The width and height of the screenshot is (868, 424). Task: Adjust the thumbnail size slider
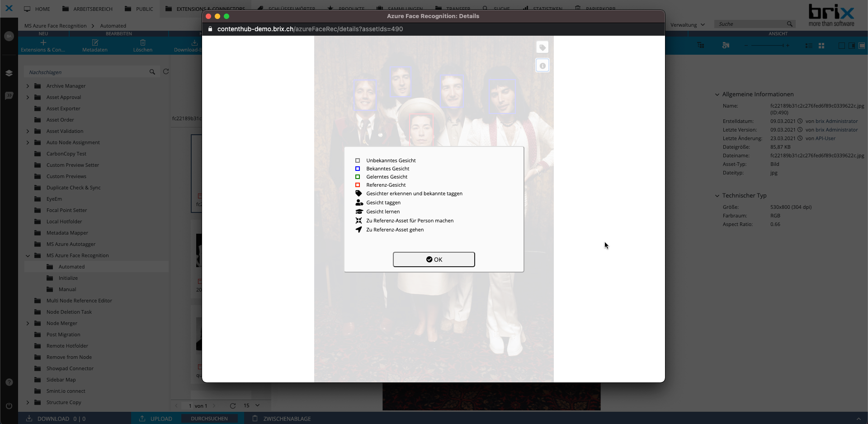click(766, 45)
